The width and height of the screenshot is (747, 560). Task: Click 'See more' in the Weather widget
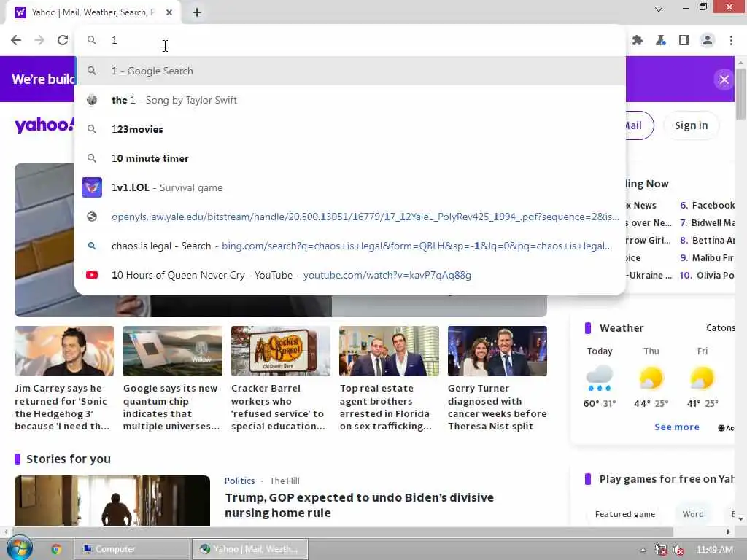pos(676,427)
